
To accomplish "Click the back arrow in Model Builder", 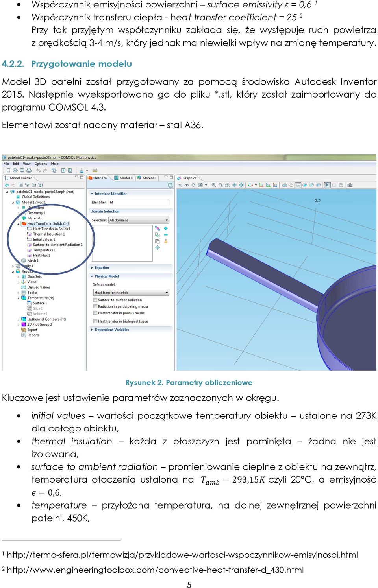I will tap(7, 185).
